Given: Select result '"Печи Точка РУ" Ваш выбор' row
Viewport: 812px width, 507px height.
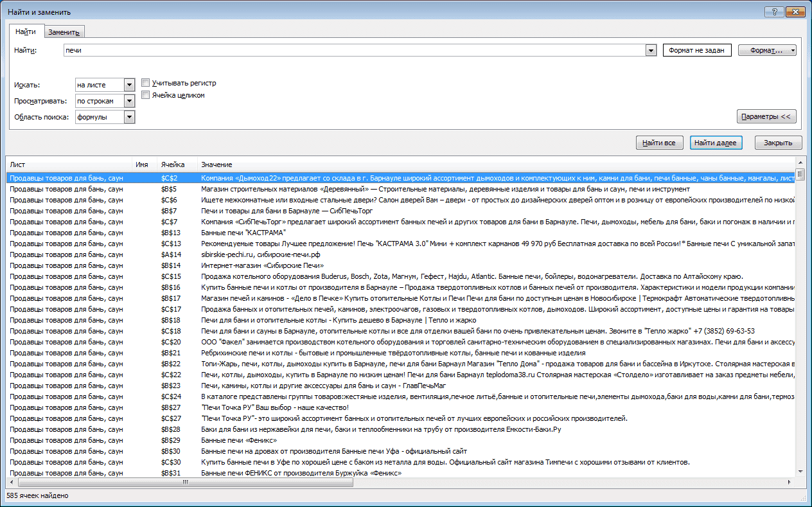Looking at the screenshot, I should (x=401, y=407).
